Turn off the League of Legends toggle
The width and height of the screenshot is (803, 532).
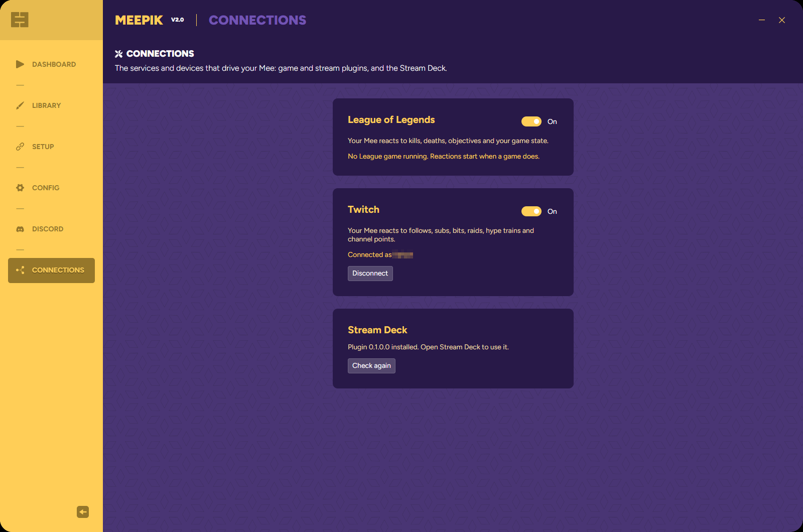point(531,121)
